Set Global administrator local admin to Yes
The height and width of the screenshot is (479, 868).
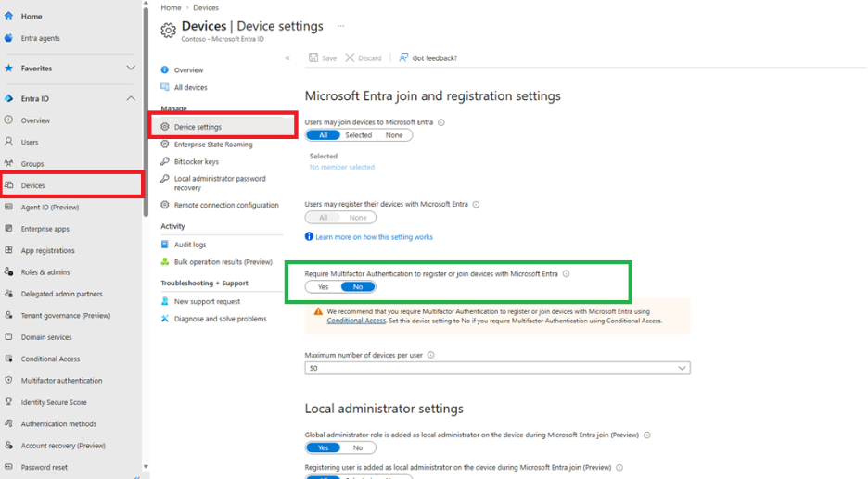[x=324, y=447]
